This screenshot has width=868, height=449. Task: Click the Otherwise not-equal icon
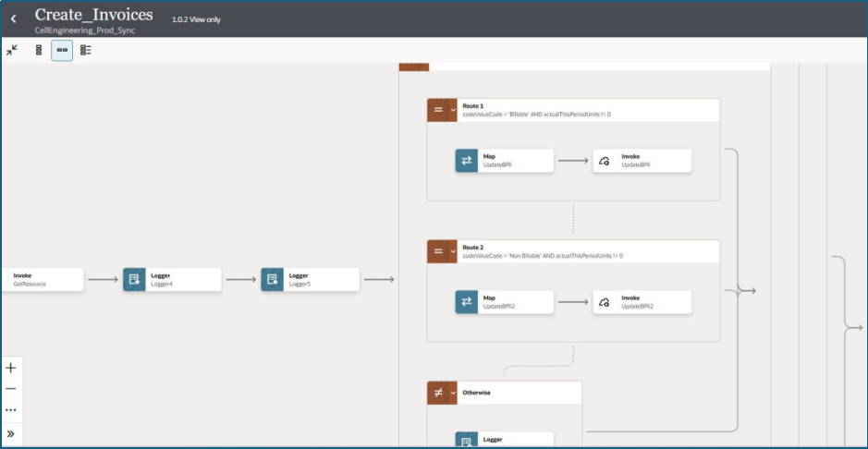pos(438,393)
